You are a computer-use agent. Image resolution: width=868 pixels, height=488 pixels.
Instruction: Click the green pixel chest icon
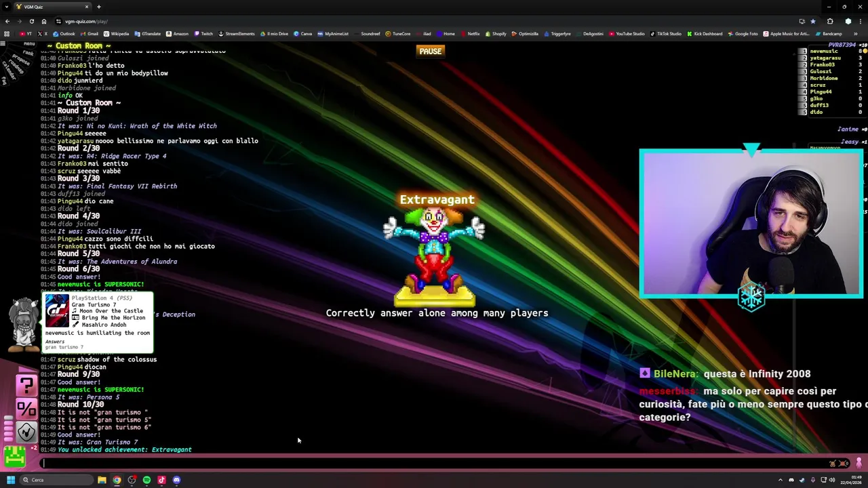pyautogui.click(x=14, y=456)
